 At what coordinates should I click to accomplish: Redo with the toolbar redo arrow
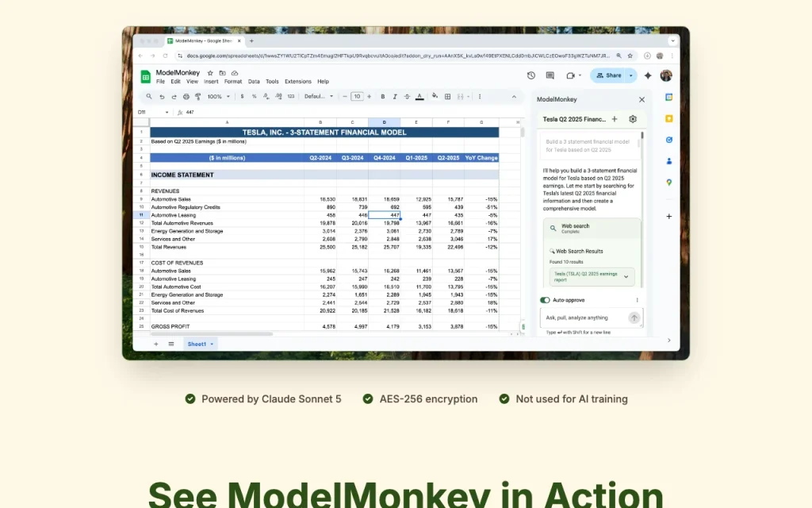tap(174, 96)
